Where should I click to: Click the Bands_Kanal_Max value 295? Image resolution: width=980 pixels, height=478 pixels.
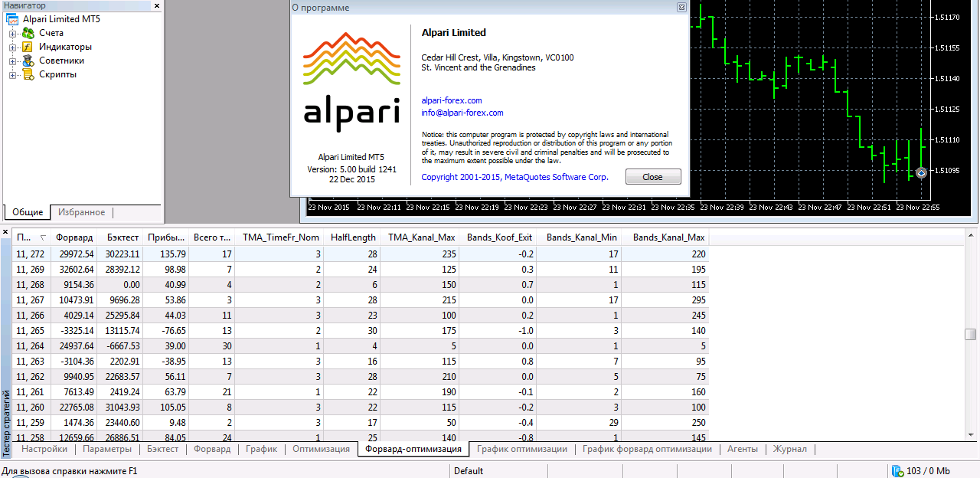[697, 300]
